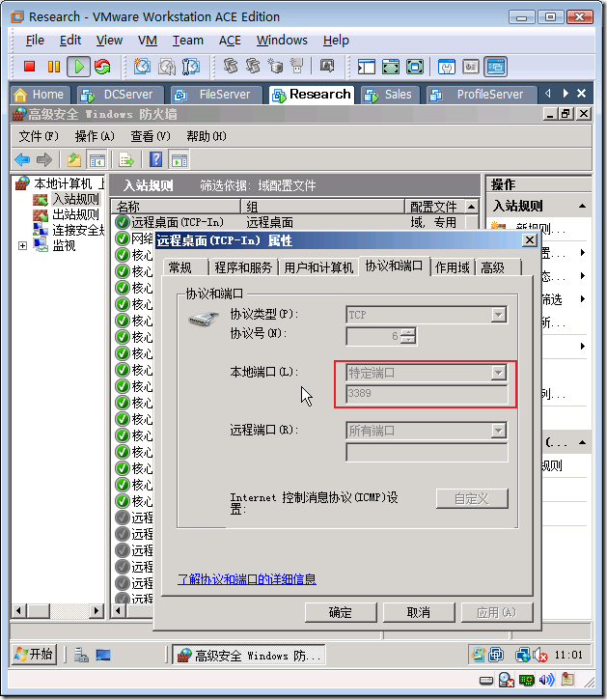Open the 操作(A) menu

(95, 136)
